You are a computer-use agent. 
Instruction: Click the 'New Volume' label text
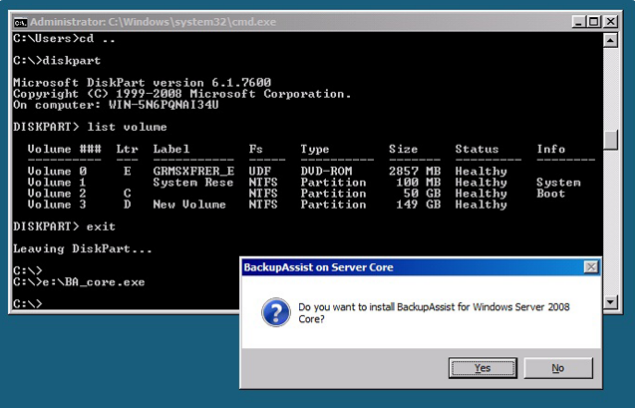tap(189, 204)
